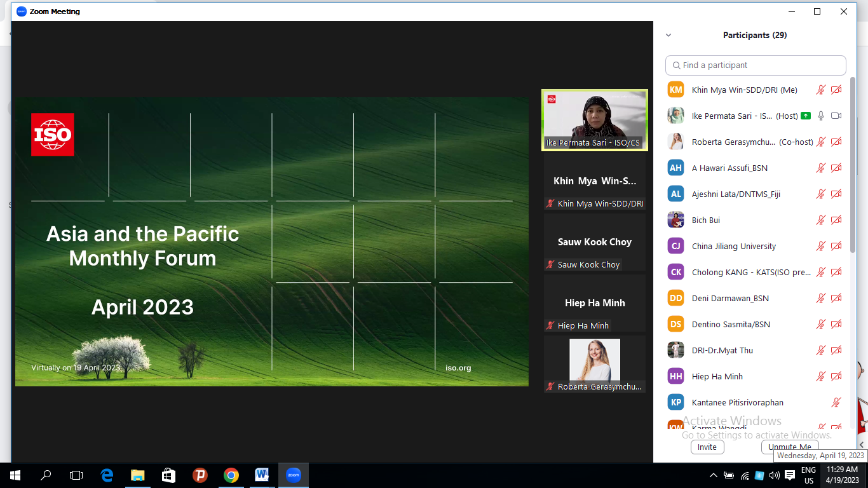The height and width of the screenshot is (488, 868).
Task: Click Sauw Kook Choy video tile
Action: 595,242
